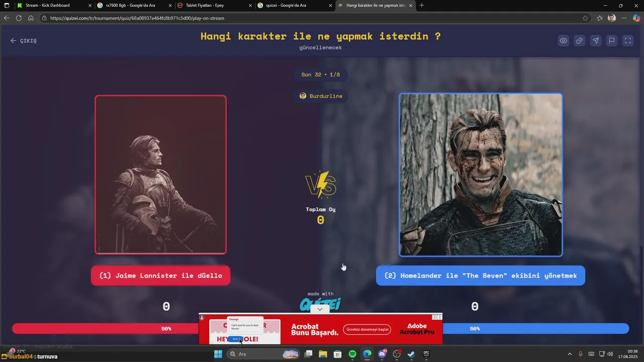Click the dice randomize icon

pos(580,41)
